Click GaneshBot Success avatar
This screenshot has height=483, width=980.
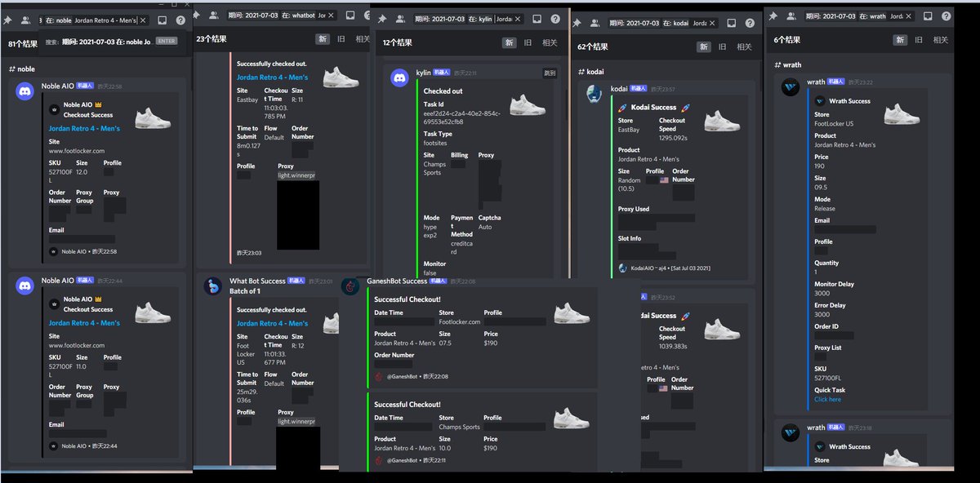point(350,286)
